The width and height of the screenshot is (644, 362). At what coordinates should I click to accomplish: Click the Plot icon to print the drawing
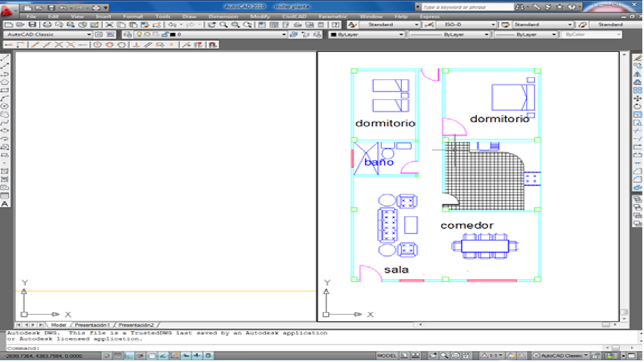pos(45,24)
